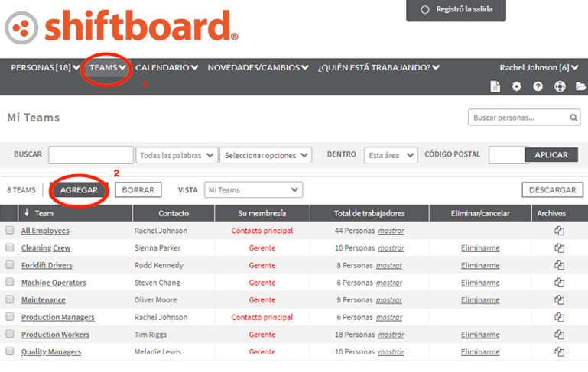Open files icon for Machine Operators
Image resolution: width=588 pixels, height=372 pixels.
(x=559, y=283)
